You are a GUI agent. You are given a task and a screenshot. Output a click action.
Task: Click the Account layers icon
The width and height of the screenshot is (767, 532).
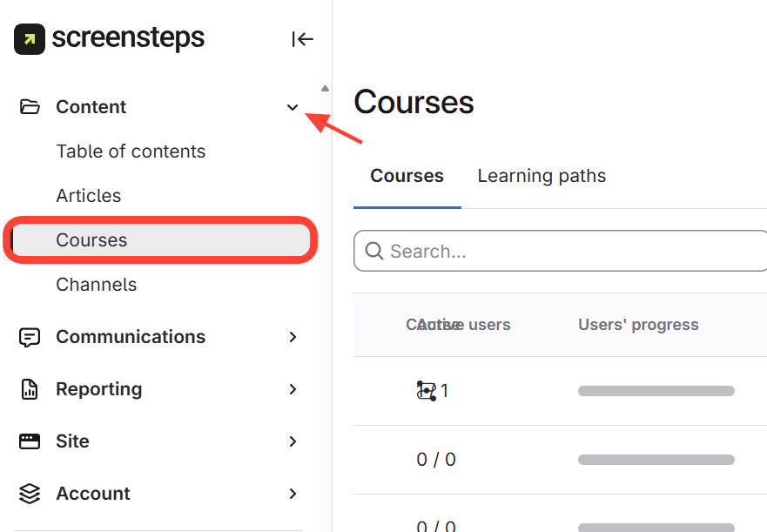pyautogui.click(x=30, y=494)
